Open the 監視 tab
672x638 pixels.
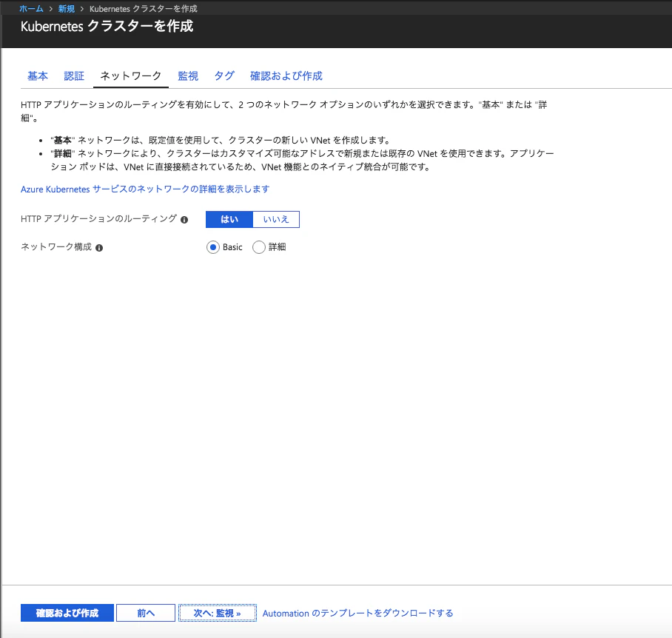[188, 75]
